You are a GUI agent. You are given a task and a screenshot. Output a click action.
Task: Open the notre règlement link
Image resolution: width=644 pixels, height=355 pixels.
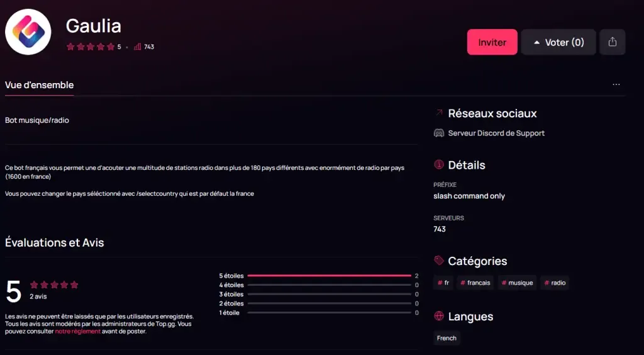point(77,331)
